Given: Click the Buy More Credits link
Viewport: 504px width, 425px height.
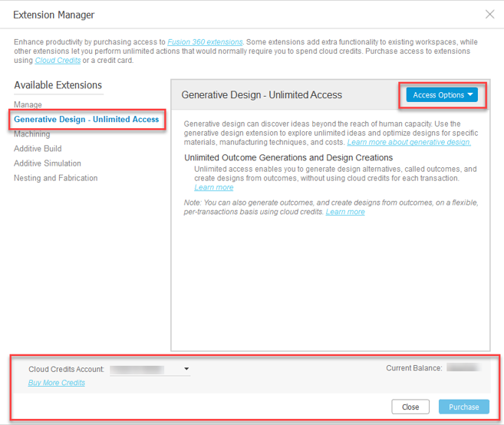Looking at the screenshot, I should [x=57, y=383].
